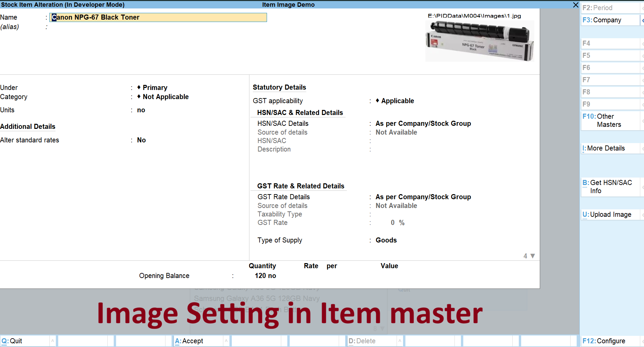Click the Taxability Type label
This screenshot has width=644, height=347.
[x=280, y=214]
